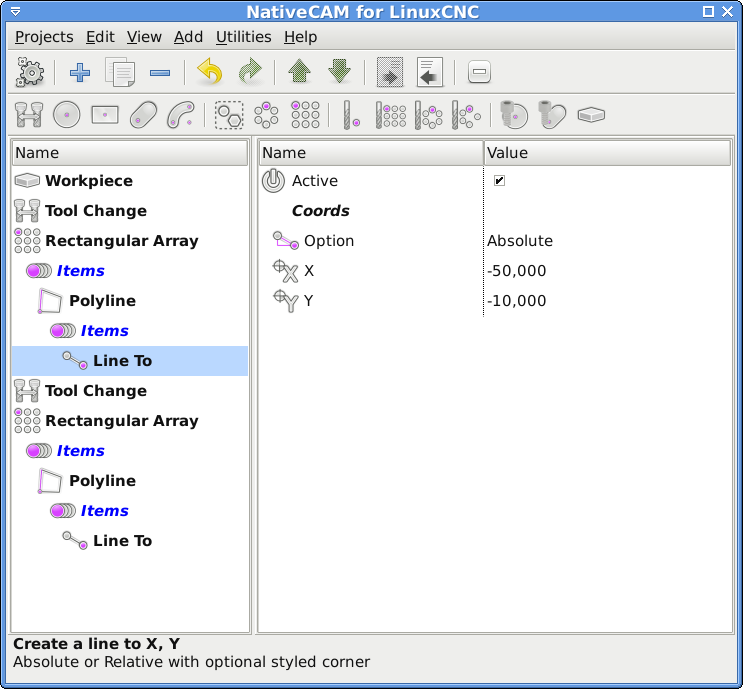Click the bolt with slot pocket icon
Viewport: 743px width, 689px height.
[553, 115]
